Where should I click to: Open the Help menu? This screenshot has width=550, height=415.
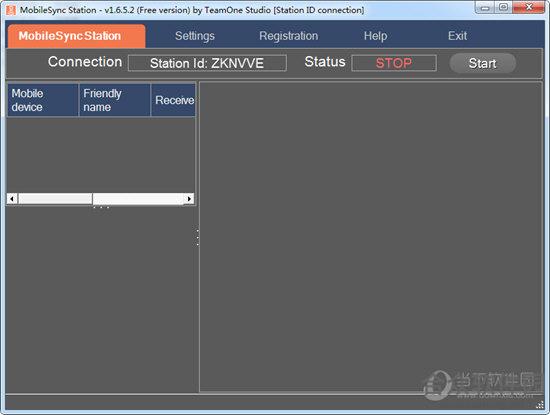coord(375,36)
